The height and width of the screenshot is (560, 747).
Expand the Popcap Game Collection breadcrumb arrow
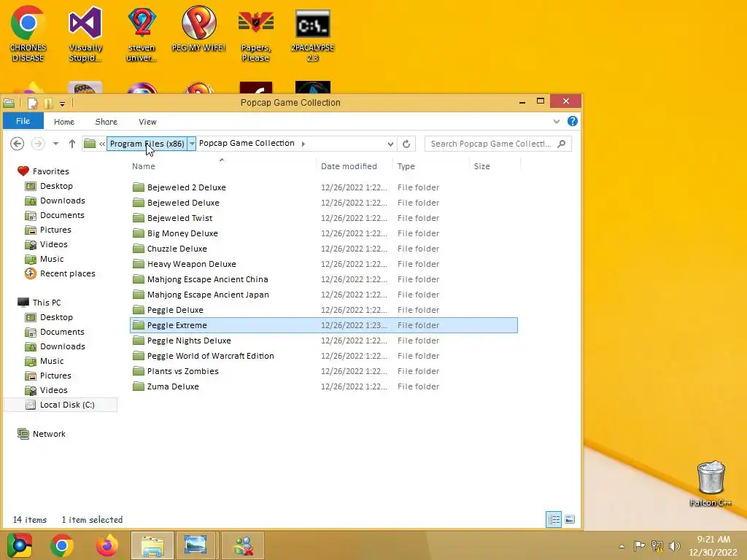click(x=303, y=144)
